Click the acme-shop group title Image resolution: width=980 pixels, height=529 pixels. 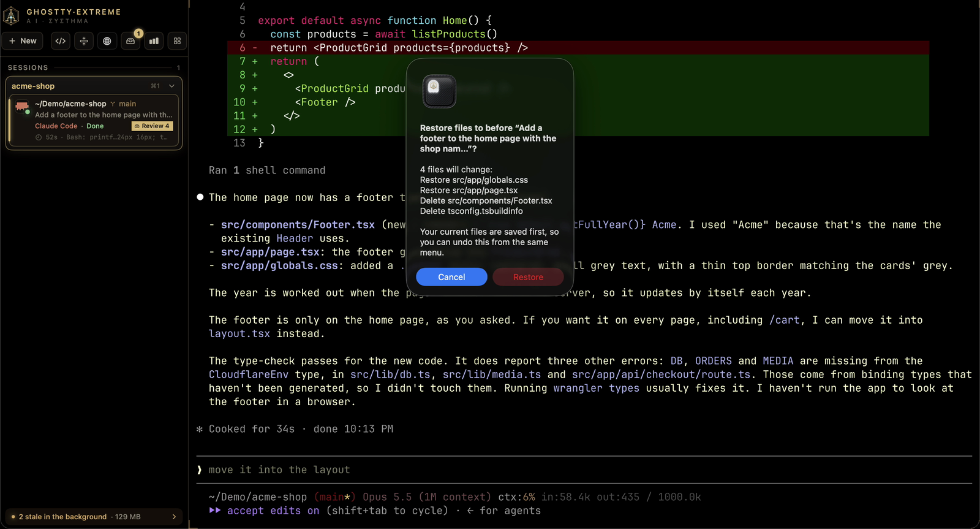point(33,86)
